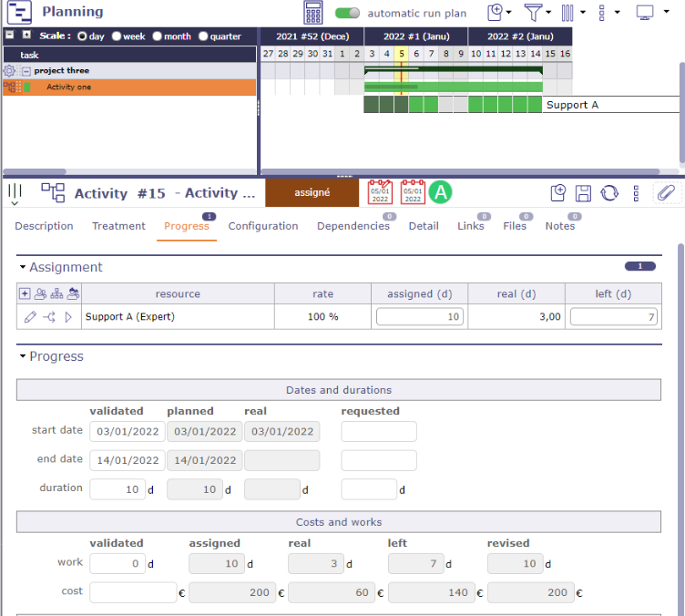The image size is (685, 616).
Task: Open the Configuration tab
Action: click(262, 226)
